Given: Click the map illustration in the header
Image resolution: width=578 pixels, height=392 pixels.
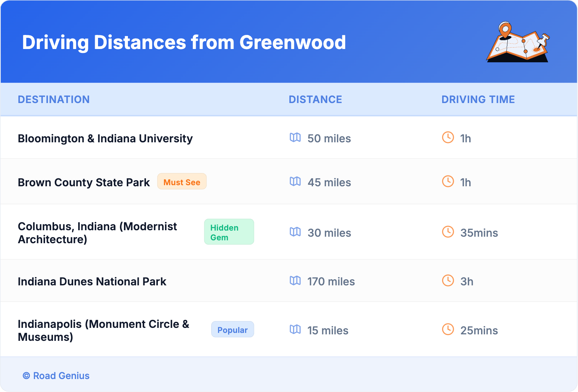Looking at the screenshot, I should pyautogui.click(x=518, y=43).
